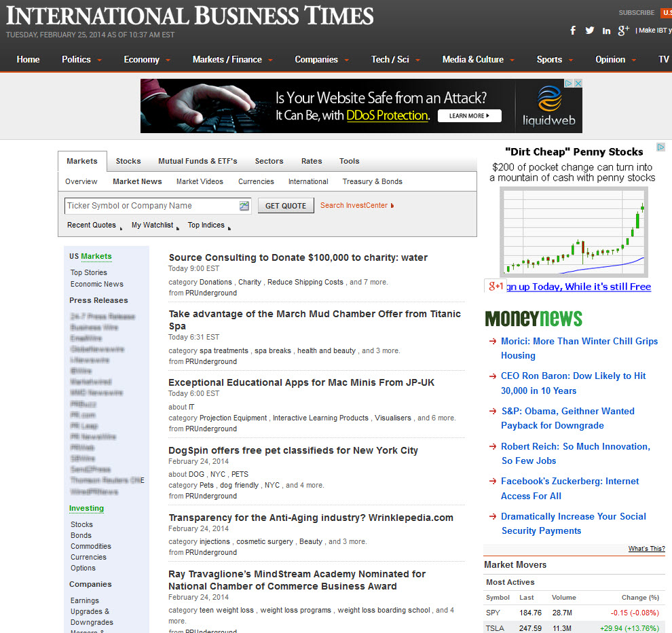Click the chart icon inside ticker search box
672x633 pixels.
click(244, 206)
